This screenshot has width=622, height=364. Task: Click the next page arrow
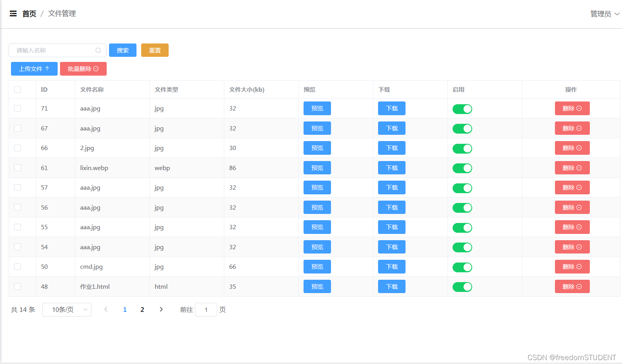point(161,310)
